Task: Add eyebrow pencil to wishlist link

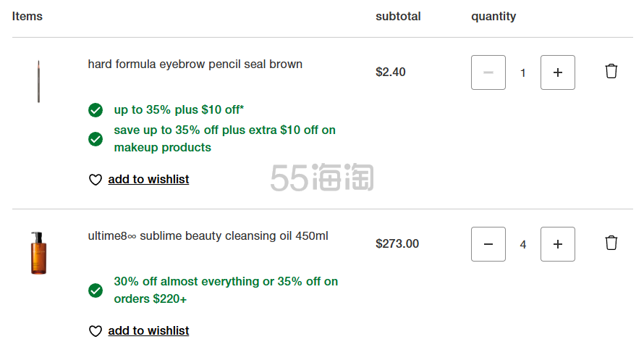Action: click(x=148, y=180)
